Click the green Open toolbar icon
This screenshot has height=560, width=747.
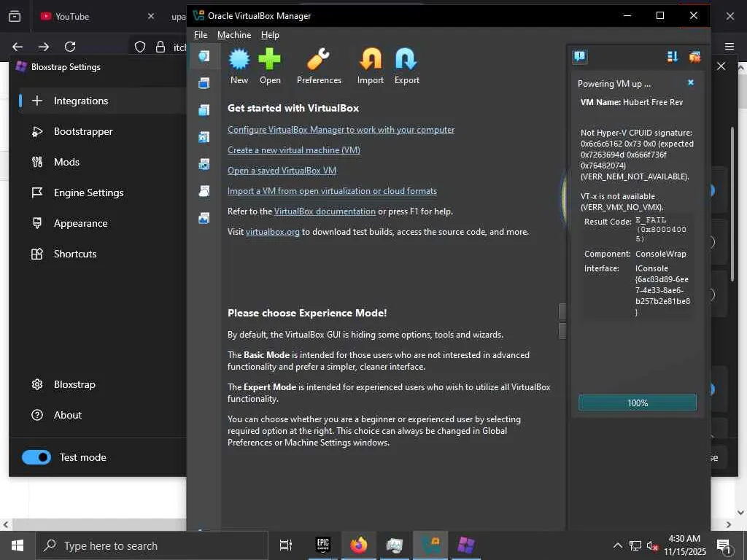pyautogui.click(x=270, y=66)
